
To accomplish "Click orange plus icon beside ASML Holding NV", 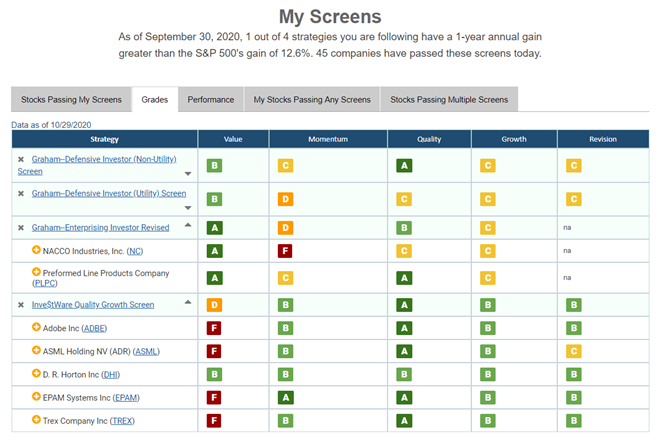I will pyautogui.click(x=36, y=350).
